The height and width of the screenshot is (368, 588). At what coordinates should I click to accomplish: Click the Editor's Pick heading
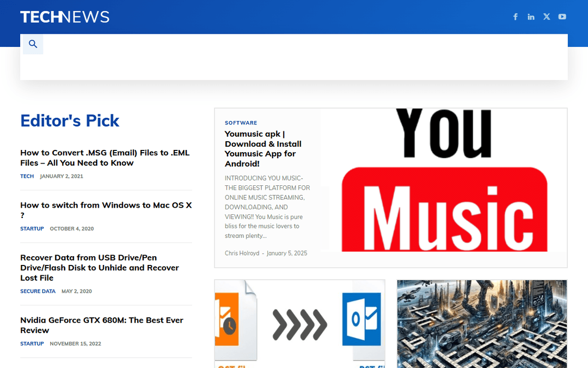point(70,120)
